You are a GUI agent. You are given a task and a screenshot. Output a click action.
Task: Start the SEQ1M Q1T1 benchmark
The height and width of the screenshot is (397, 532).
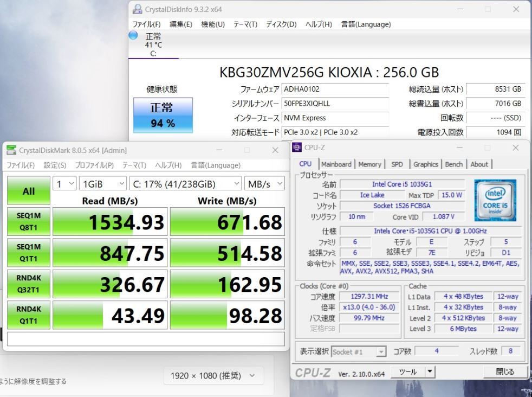pyautogui.click(x=29, y=253)
